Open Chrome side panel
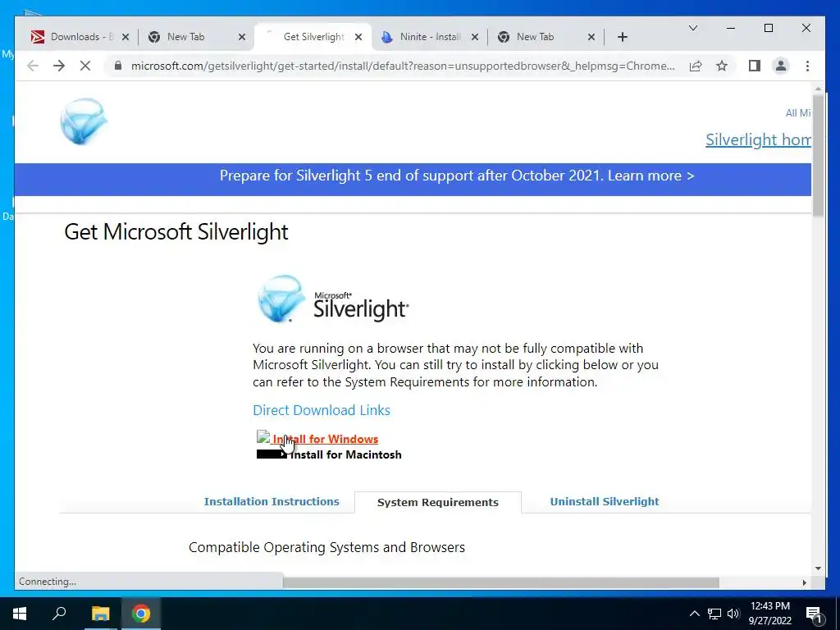The height and width of the screenshot is (630, 840). pos(755,66)
